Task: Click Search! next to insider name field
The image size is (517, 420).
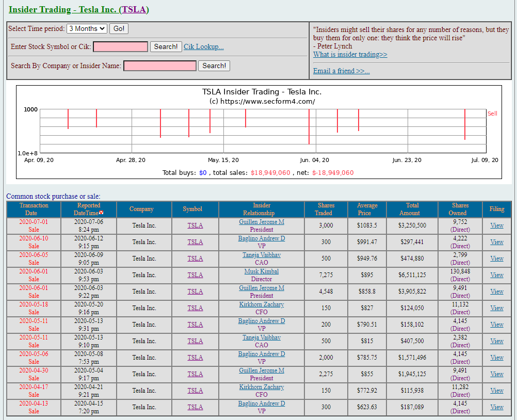Action: point(214,66)
